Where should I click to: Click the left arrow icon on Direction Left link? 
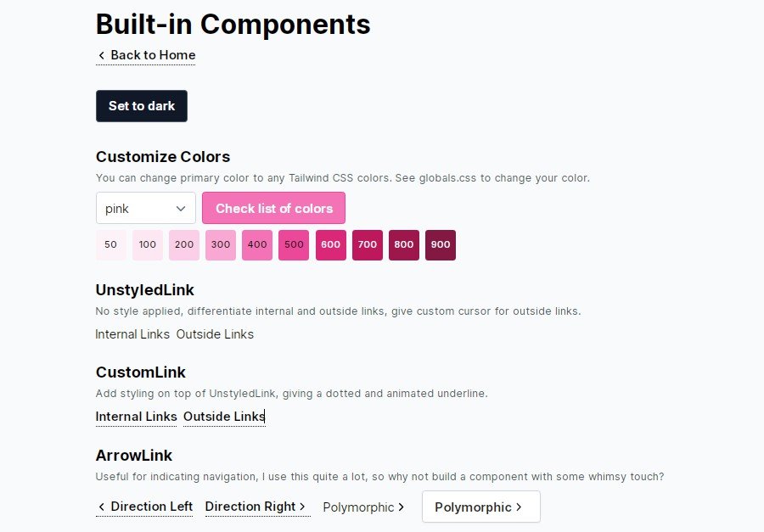click(x=100, y=507)
